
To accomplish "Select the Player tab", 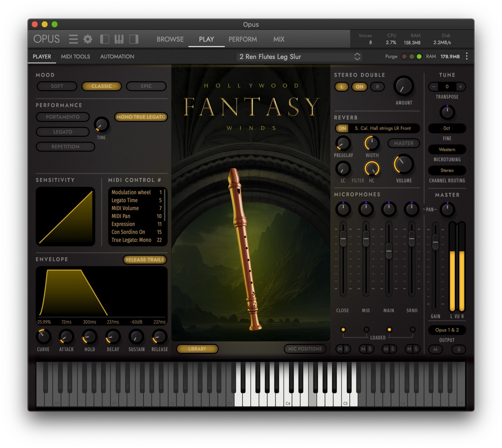I will point(42,57).
